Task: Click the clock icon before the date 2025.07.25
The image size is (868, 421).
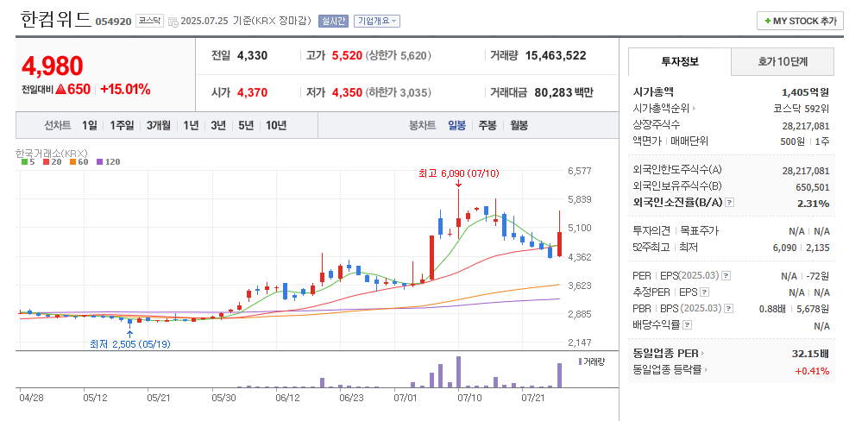Action: pyautogui.click(x=173, y=22)
